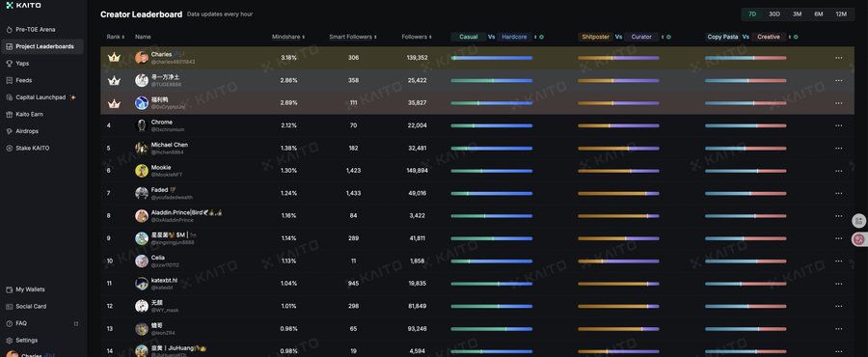Screen dimensions: 868x357
Task: Sort by Smart Followers column
Action: pyautogui.click(x=353, y=37)
